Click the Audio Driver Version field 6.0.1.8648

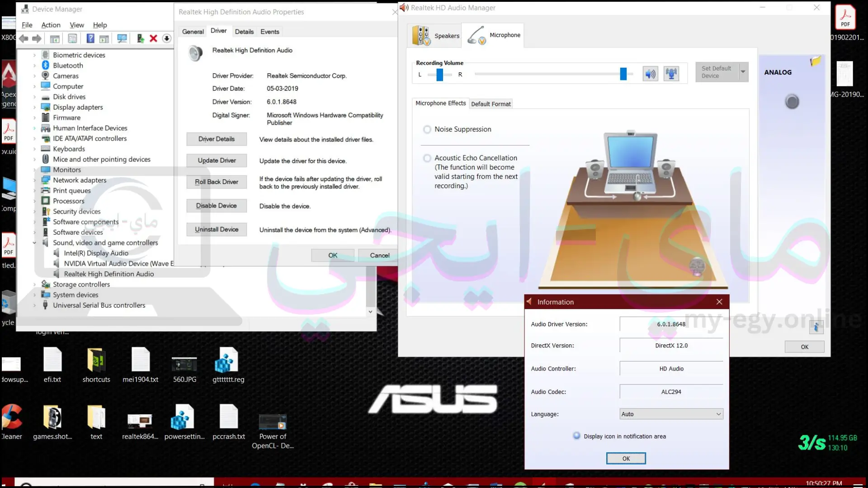point(671,324)
